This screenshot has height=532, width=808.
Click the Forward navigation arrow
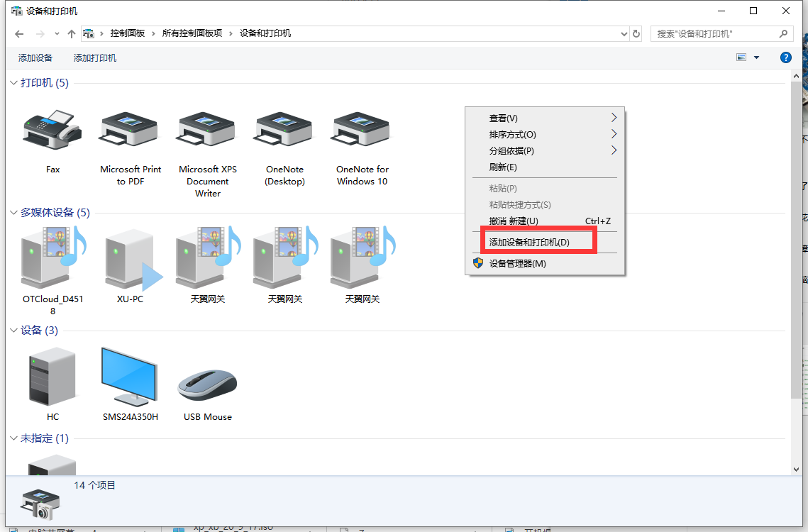pyautogui.click(x=40, y=34)
